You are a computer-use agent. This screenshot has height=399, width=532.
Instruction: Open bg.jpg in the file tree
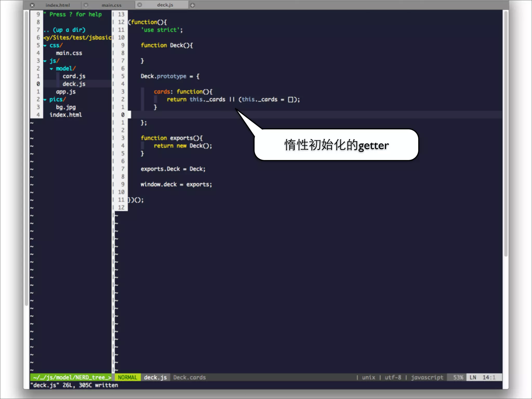[66, 107]
